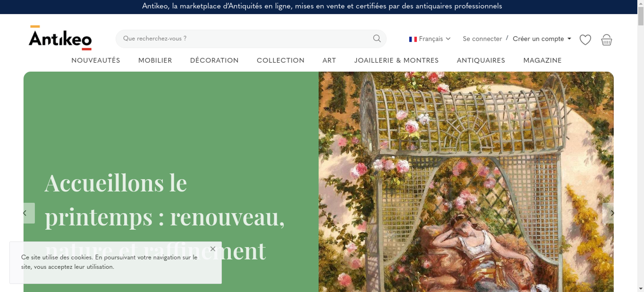644x292 pixels.
Task: Click the Se connecter link
Action: 482,39
